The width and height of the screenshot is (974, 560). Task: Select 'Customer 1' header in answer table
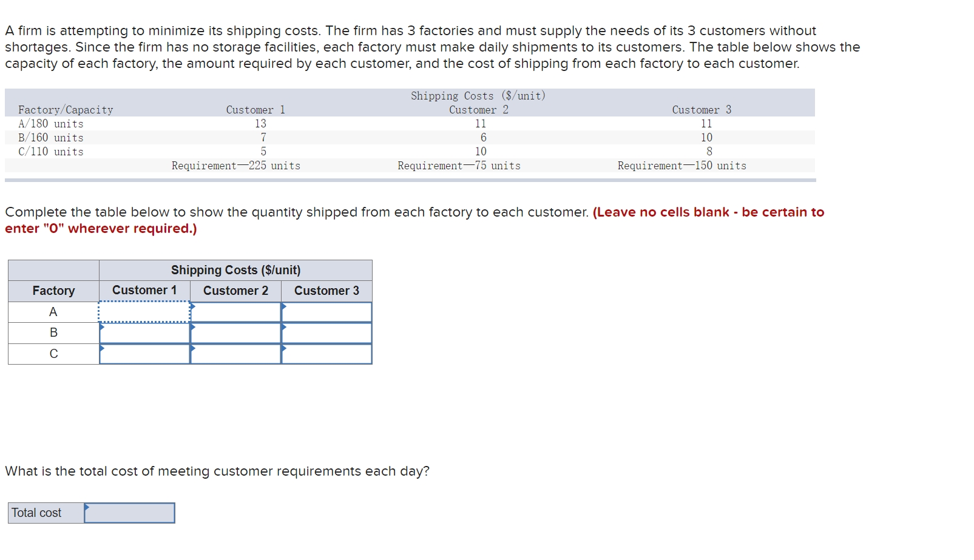pos(144,290)
